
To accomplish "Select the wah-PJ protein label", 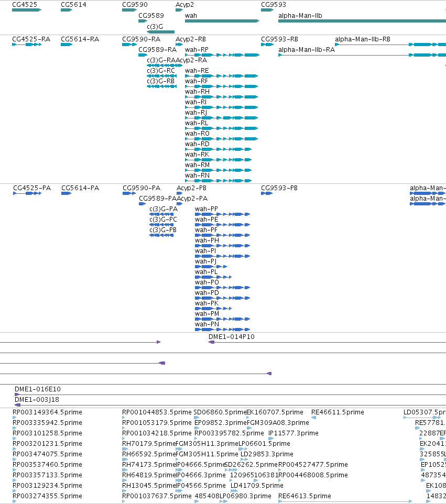I will 206,261.
